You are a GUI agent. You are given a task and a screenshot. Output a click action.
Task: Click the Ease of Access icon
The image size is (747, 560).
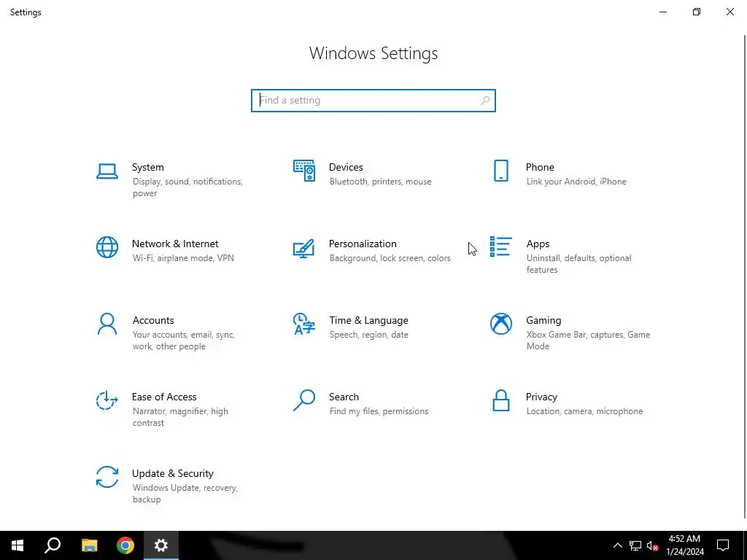[x=107, y=400]
